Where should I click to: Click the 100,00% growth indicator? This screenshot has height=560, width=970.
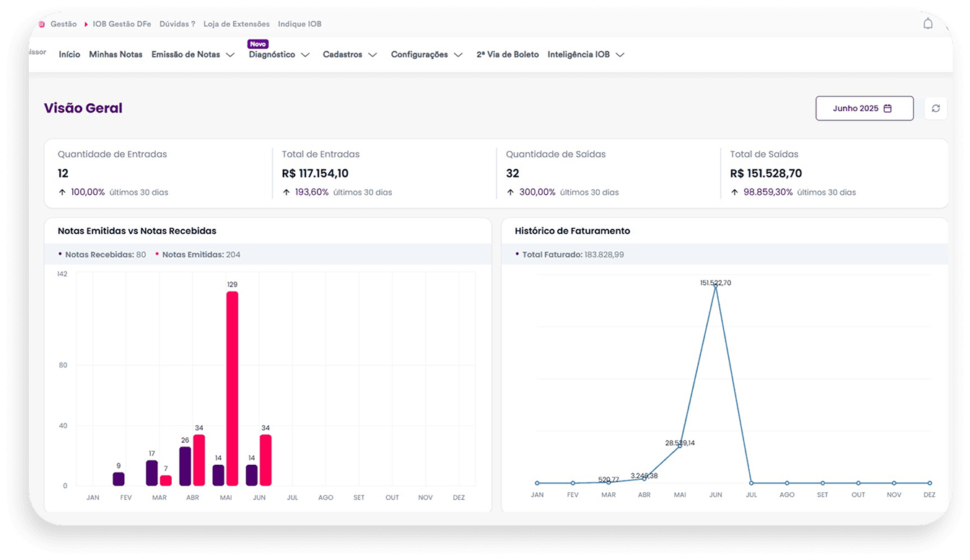82,192
